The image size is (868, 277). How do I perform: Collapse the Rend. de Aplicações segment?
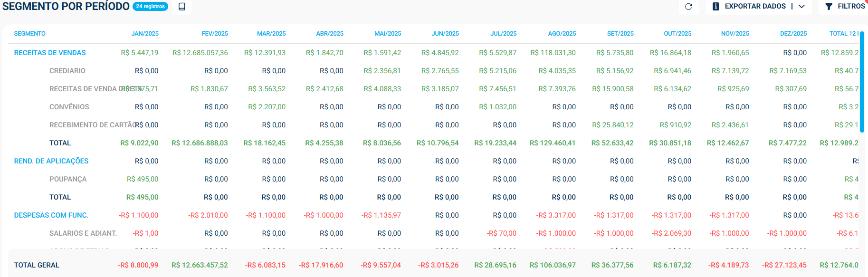(x=51, y=161)
